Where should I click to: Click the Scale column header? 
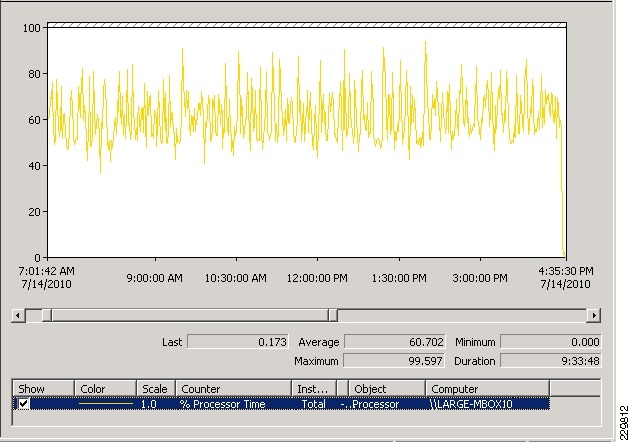(x=155, y=388)
